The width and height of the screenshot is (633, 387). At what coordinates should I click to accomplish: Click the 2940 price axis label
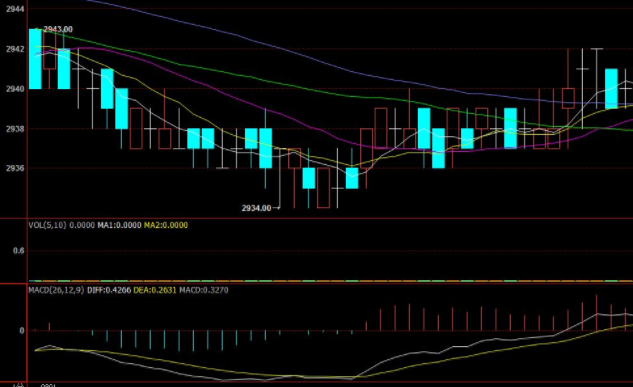15,89
